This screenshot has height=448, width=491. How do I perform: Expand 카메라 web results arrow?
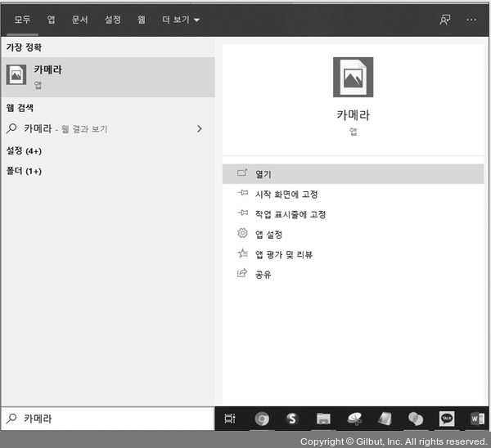(200, 128)
